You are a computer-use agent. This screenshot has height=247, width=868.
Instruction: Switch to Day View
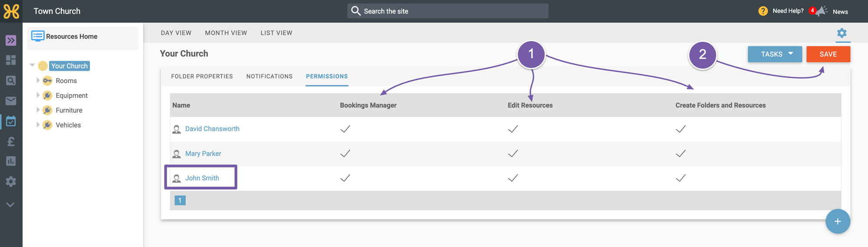click(x=176, y=33)
